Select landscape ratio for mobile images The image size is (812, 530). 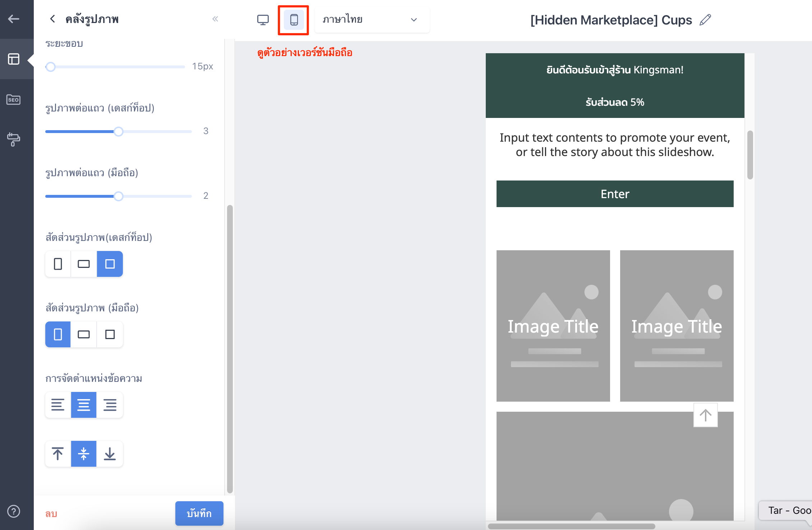pos(84,334)
